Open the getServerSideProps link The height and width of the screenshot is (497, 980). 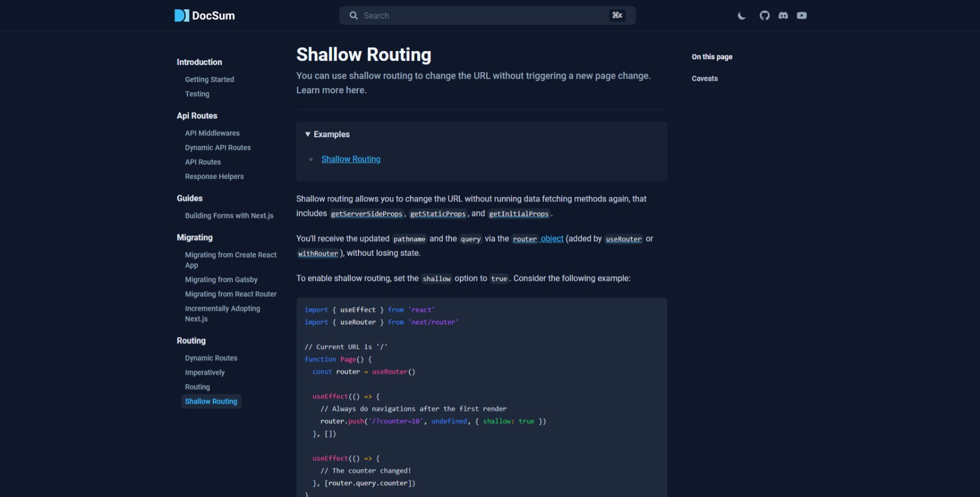coord(367,214)
